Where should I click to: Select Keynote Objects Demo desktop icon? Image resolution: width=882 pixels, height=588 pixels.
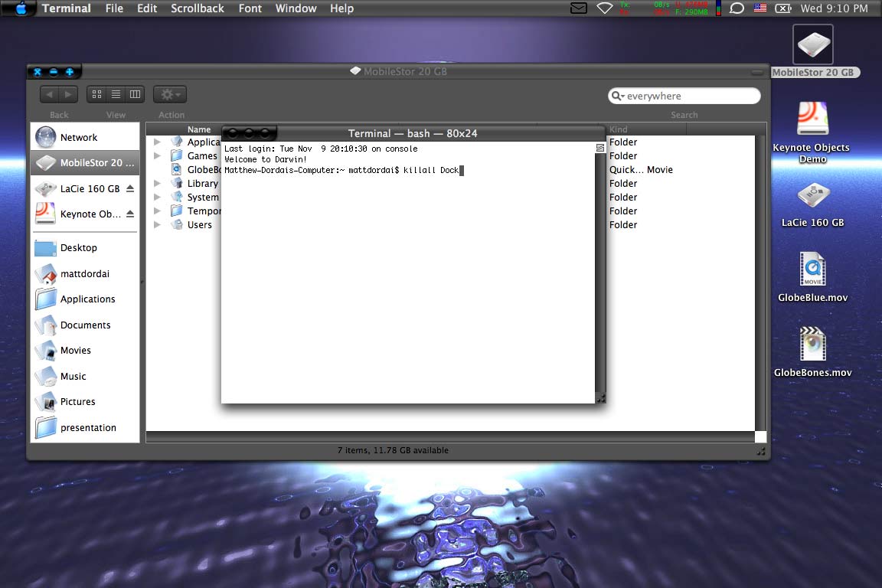point(812,132)
